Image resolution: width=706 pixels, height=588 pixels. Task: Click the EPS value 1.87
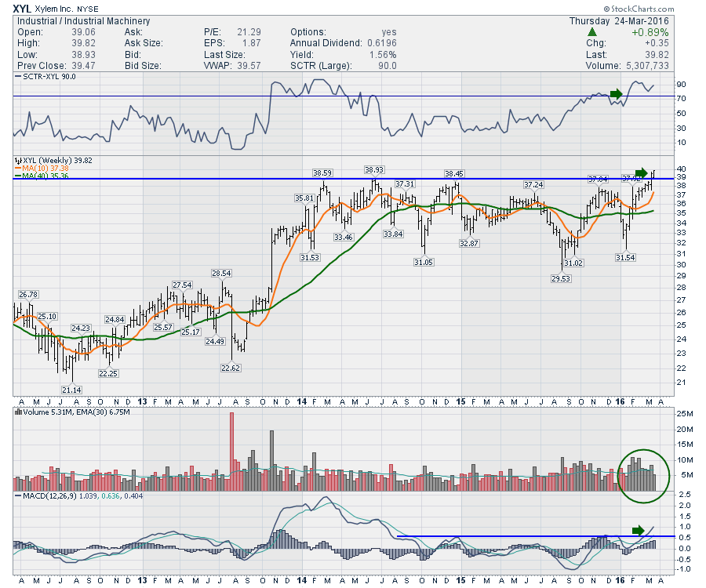coord(251,43)
